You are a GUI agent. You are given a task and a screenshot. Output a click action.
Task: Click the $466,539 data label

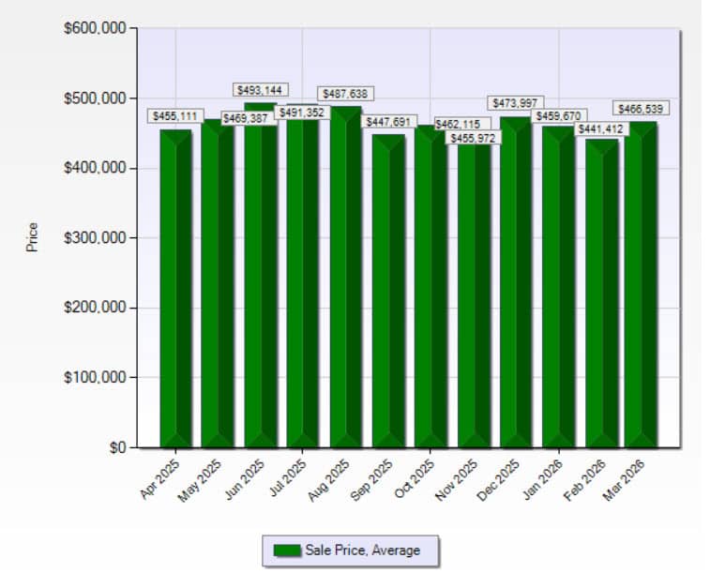tap(641, 109)
